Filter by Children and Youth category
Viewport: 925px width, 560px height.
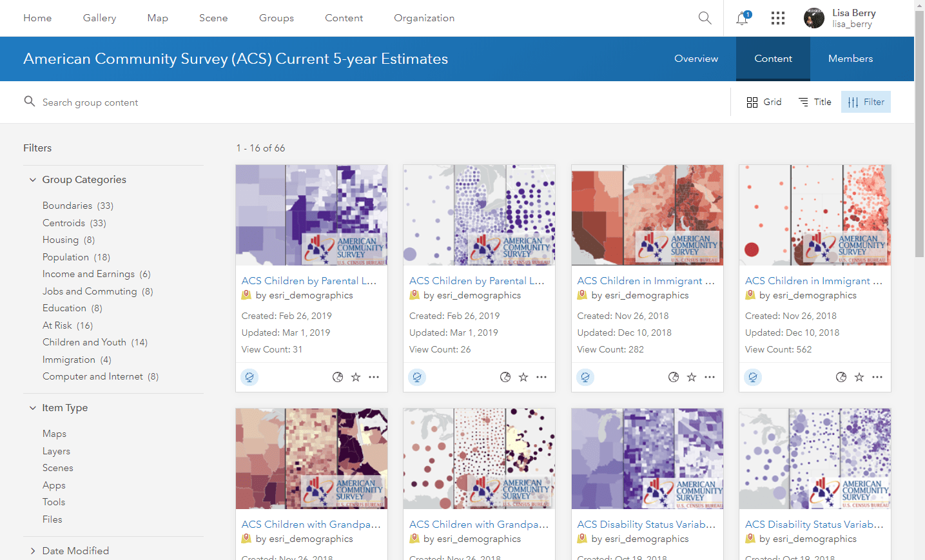[x=95, y=342]
